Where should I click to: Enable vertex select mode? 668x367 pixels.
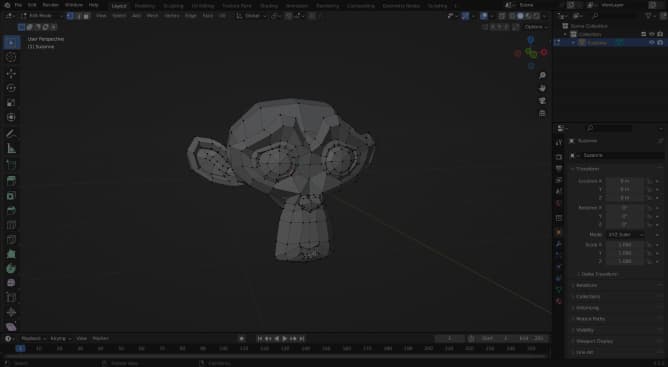[x=70, y=16]
